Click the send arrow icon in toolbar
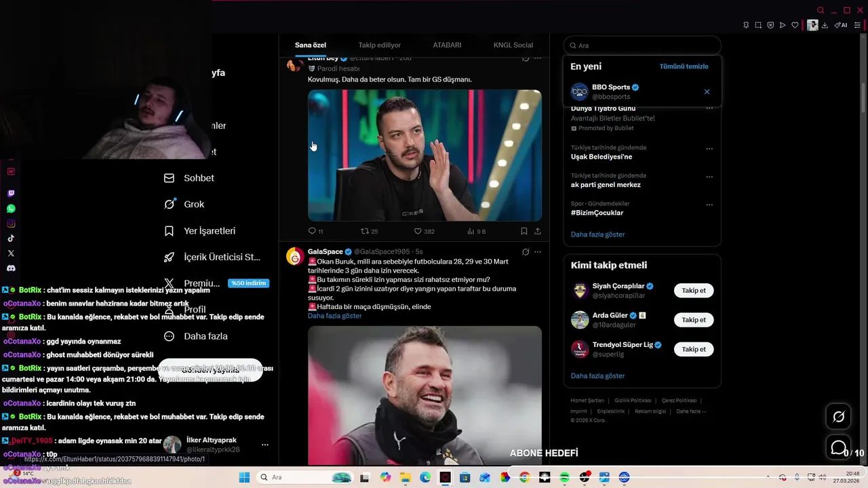This screenshot has height=488, width=868. click(x=783, y=25)
